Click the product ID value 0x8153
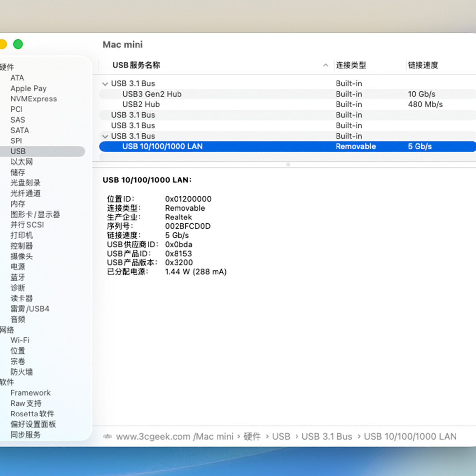Screen dimensions: 476x476 178,254
